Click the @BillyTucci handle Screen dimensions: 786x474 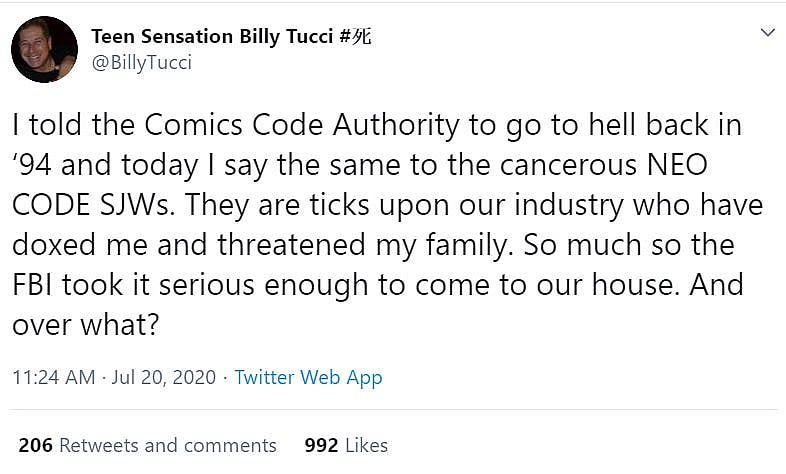click(x=141, y=63)
